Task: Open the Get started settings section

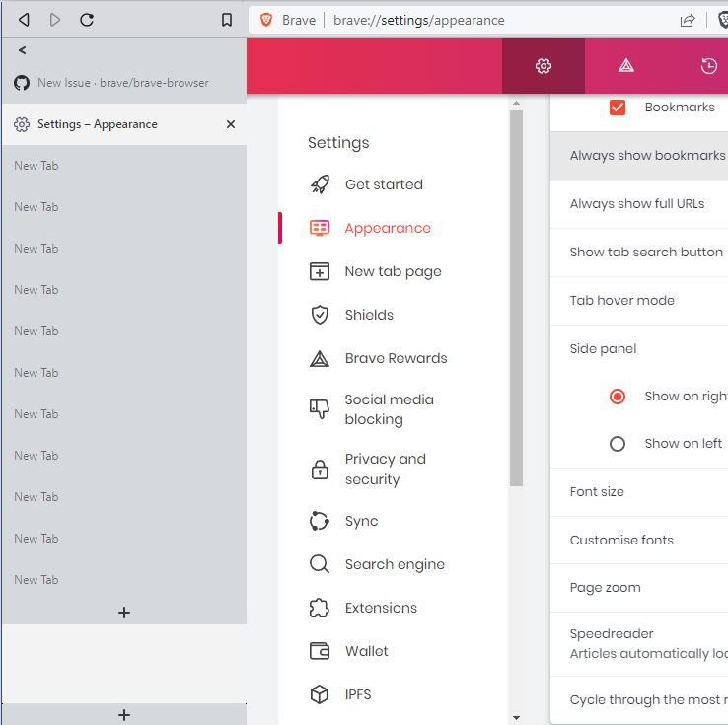Action: coord(384,184)
